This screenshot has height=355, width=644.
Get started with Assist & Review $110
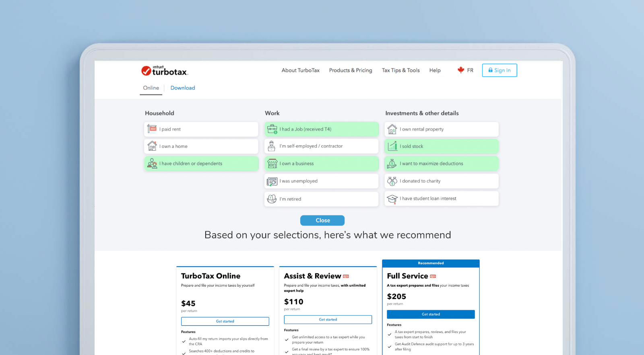328,320
